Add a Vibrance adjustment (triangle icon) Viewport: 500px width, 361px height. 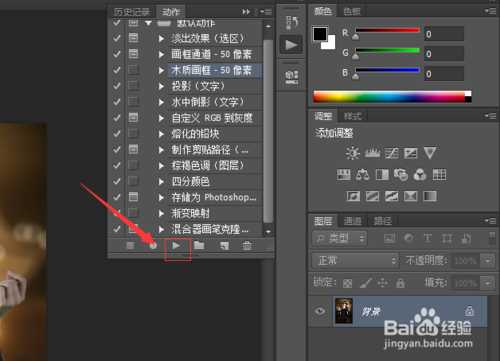pyautogui.click(x=430, y=153)
